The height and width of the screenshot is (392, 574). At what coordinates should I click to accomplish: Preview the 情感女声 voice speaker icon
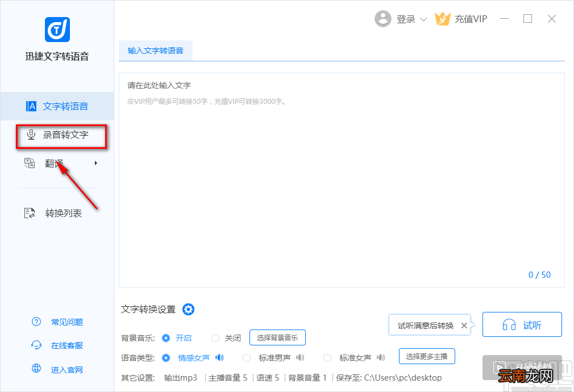tap(219, 357)
